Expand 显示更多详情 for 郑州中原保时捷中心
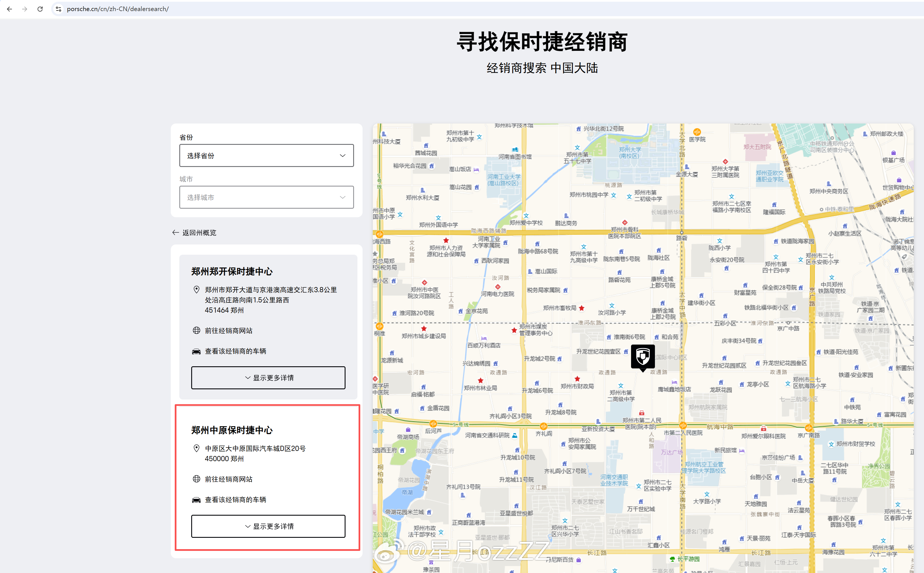924x573 pixels. point(268,526)
